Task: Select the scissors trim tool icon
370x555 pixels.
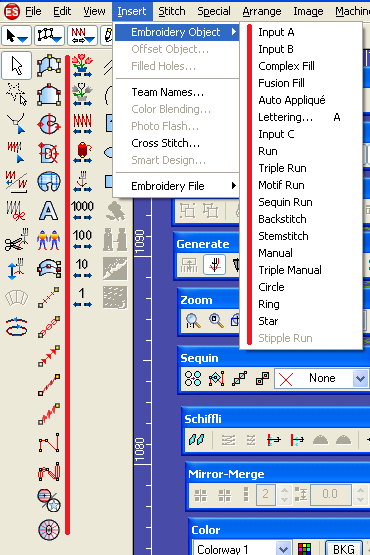Action: pos(16,240)
